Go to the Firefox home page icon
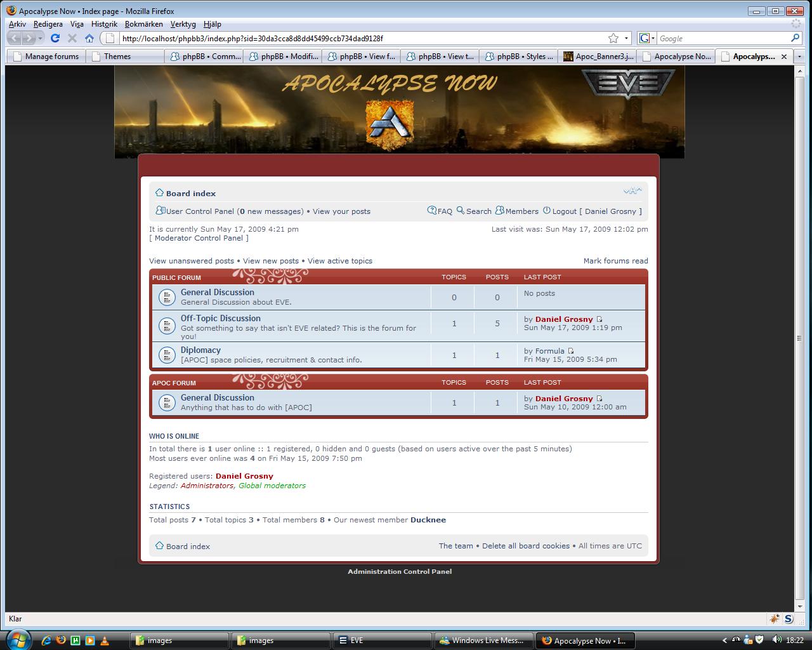Viewport: 812px width, 650px height. click(x=89, y=38)
